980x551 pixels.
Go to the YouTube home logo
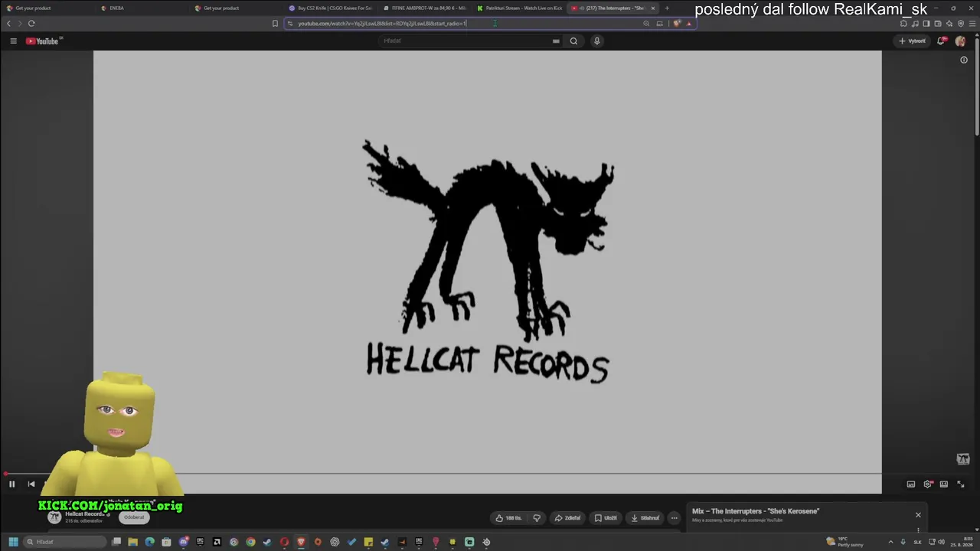click(x=44, y=41)
